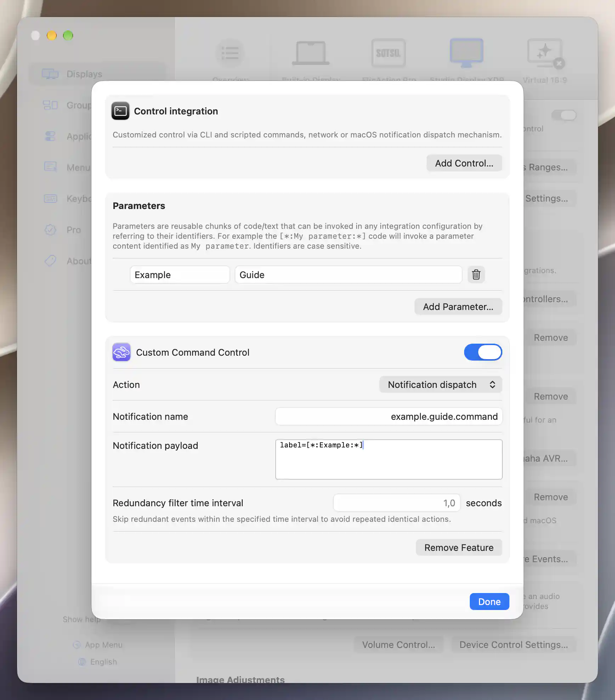
Task: Select the Menu sidebar icon in background
Action: point(50,167)
